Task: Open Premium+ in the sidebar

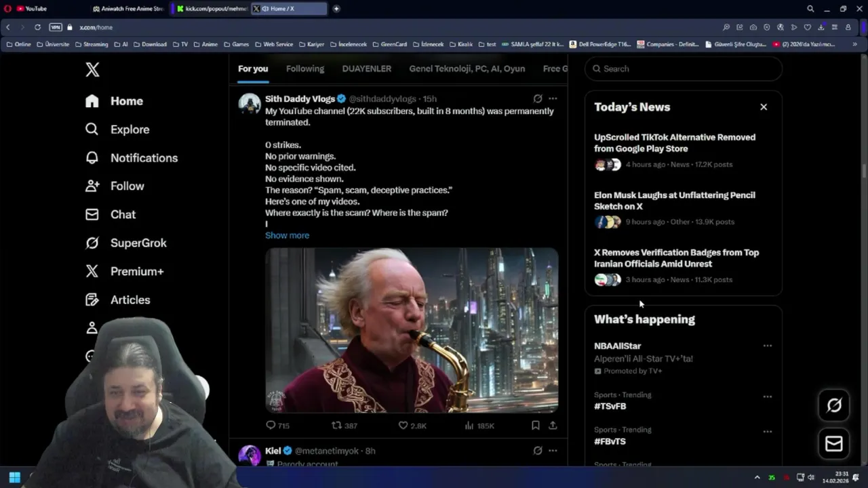Action: (x=125, y=271)
